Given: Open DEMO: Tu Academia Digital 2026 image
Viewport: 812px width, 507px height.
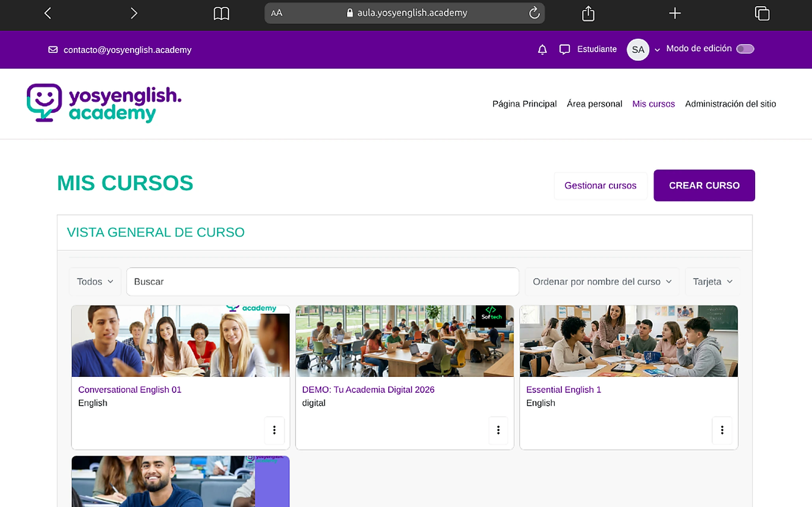Looking at the screenshot, I should [x=404, y=341].
